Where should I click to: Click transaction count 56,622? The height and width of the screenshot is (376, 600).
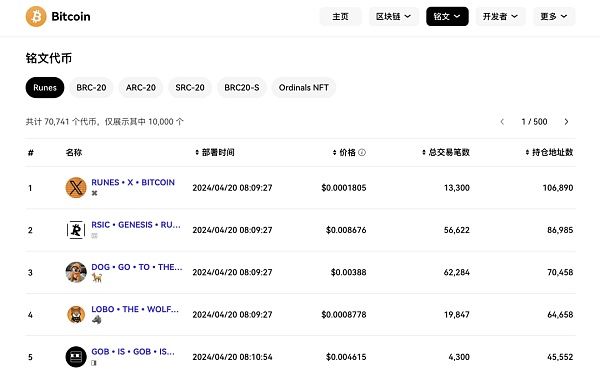point(457,230)
